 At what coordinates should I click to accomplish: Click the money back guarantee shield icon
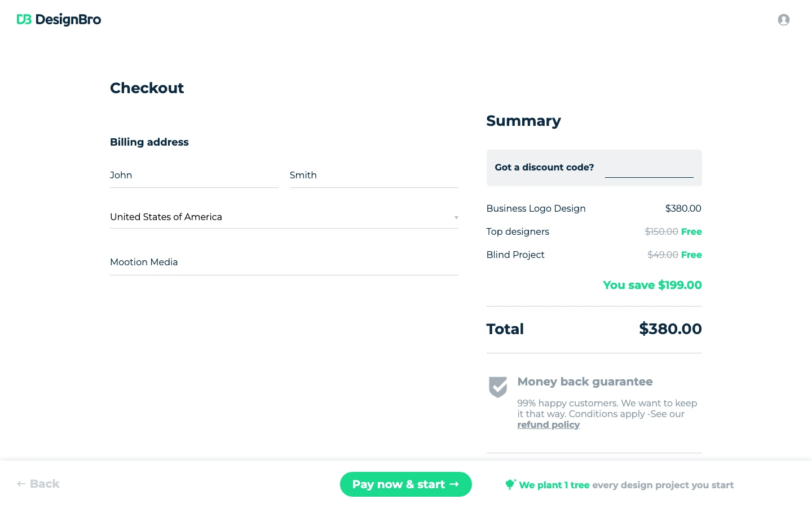click(498, 387)
